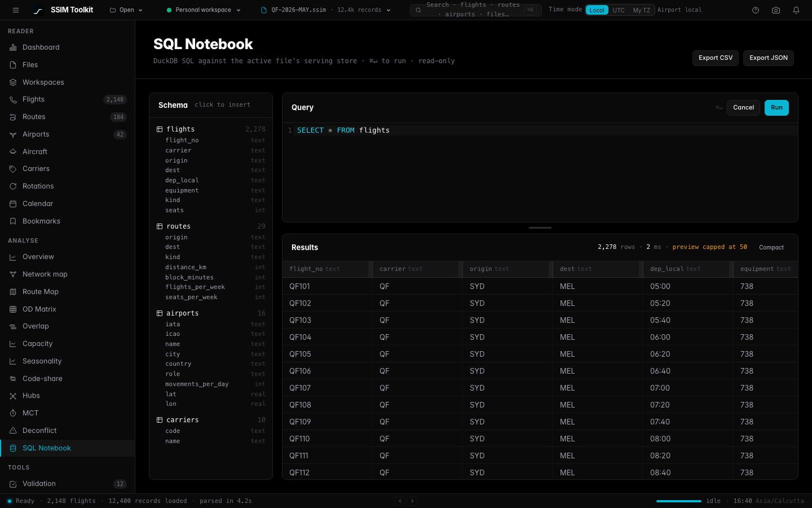Switch time mode to Local
Screen dimensions: 812x508
(597, 10)
